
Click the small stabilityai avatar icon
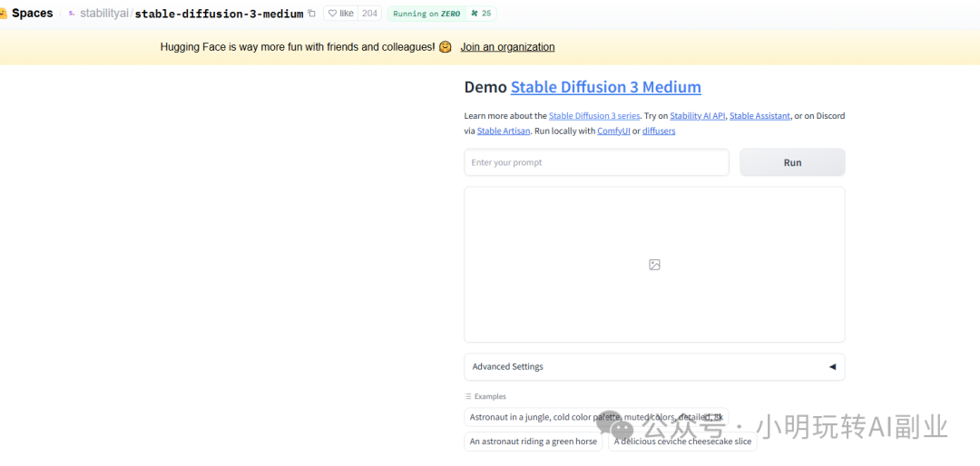(72, 13)
